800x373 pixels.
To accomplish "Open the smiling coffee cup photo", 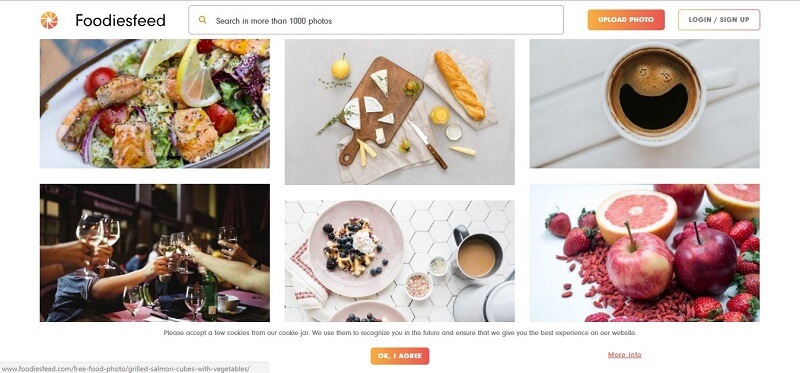I will pyautogui.click(x=644, y=104).
